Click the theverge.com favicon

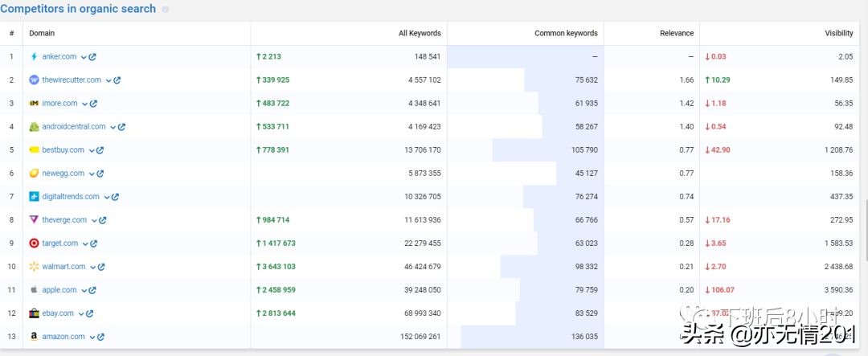coord(34,220)
